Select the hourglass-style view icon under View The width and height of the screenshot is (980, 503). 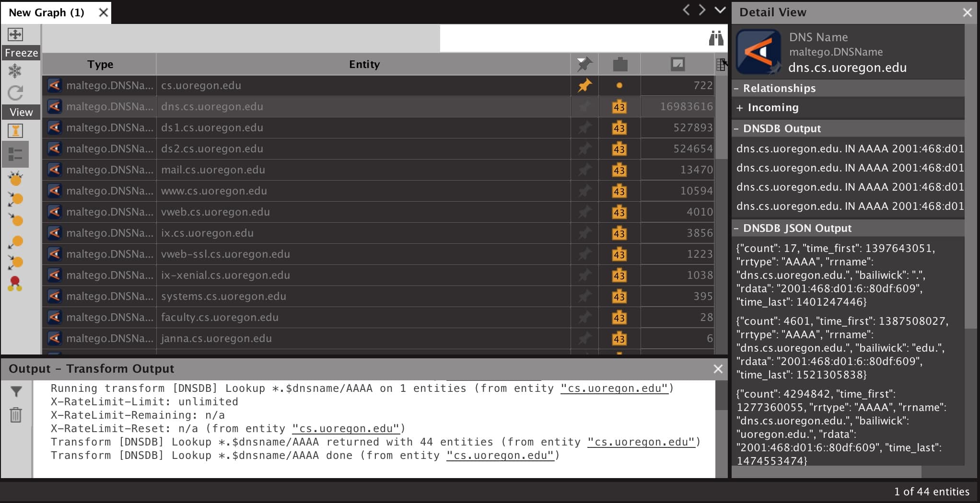(15, 130)
